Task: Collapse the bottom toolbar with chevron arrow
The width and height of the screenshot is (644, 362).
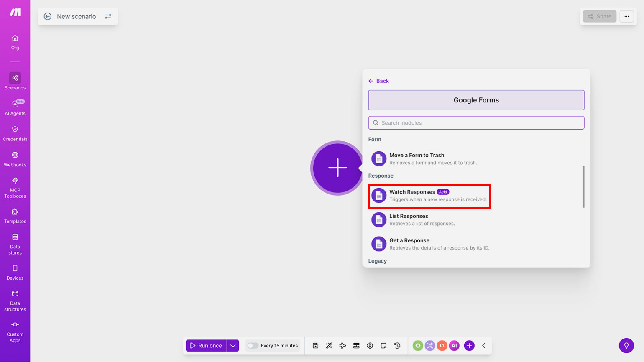Action: [x=484, y=346]
